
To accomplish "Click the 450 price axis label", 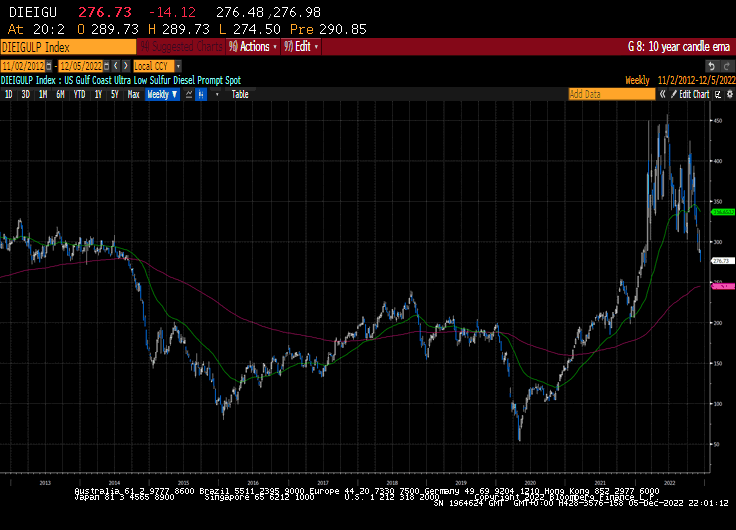I will tap(717, 121).
